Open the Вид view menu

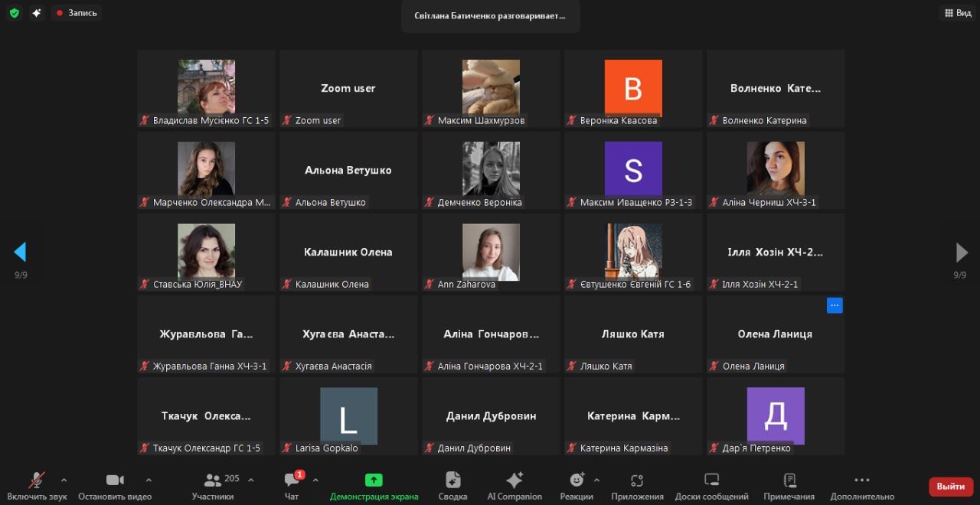[x=957, y=13]
